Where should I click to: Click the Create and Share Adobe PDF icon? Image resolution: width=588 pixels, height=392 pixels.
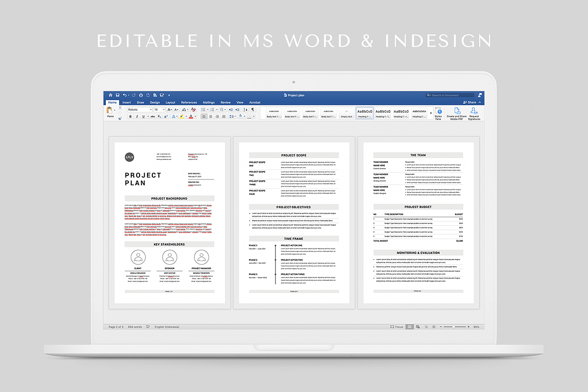(x=456, y=113)
